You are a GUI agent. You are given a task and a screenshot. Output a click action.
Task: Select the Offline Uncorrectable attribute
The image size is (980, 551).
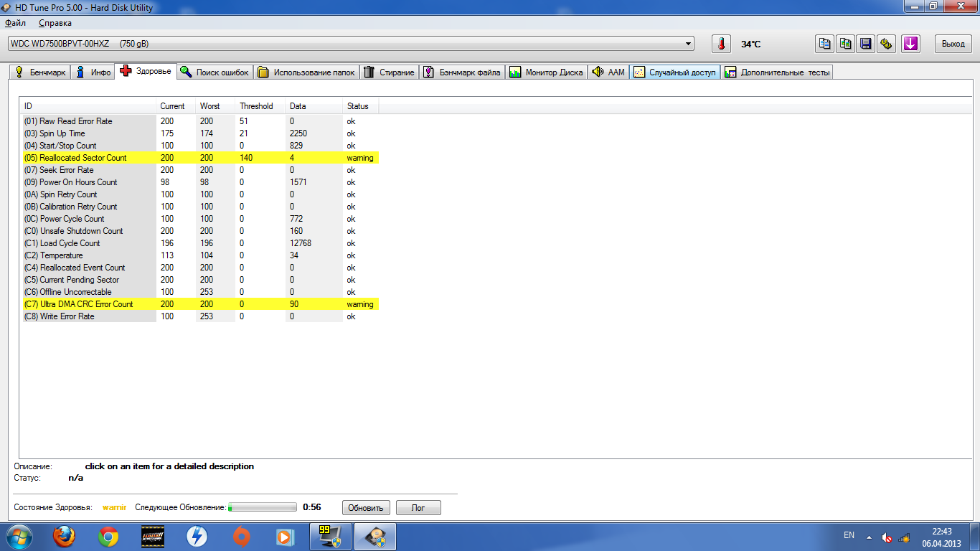click(200, 292)
